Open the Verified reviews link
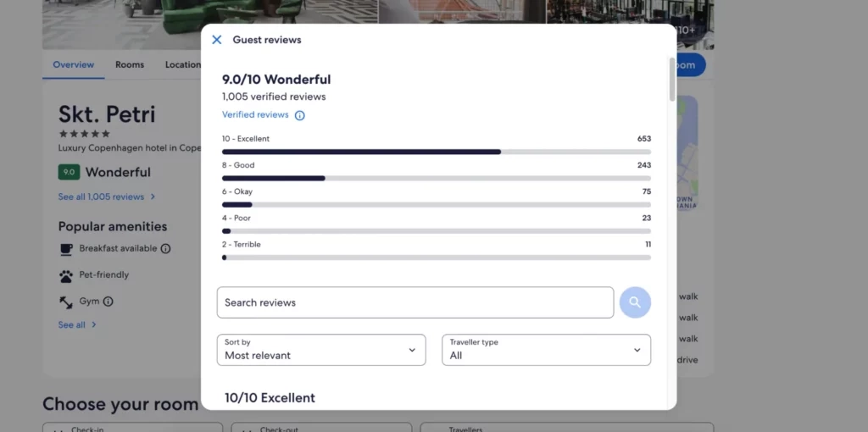The width and height of the screenshot is (868, 432). [255, 115]
